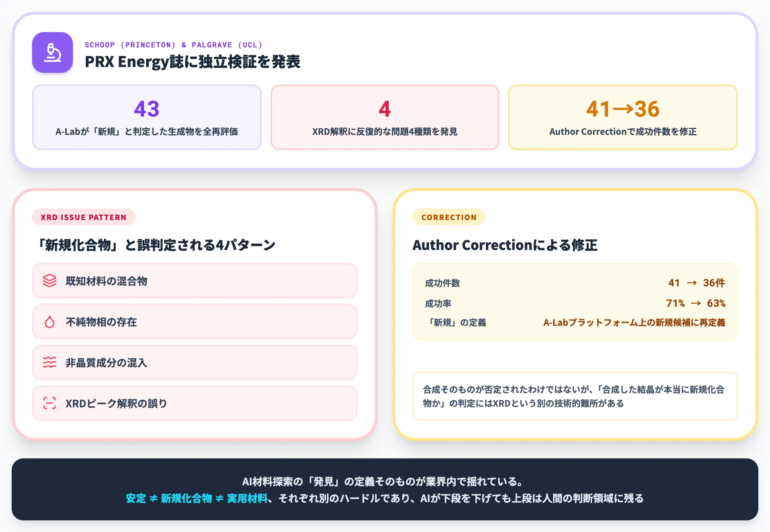The image size is (770, 532).
Task: Click the CORRECTION badge
Action: (x=449, y=217)
